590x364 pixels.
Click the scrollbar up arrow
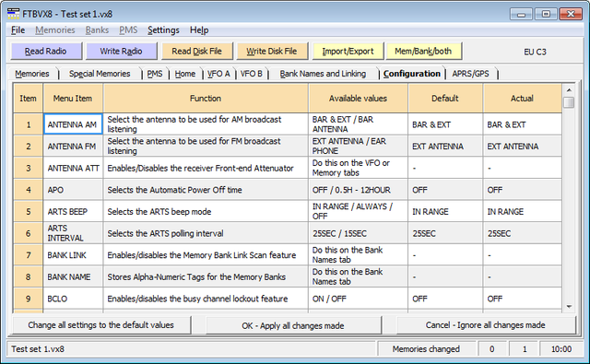[x=569, y=90]
